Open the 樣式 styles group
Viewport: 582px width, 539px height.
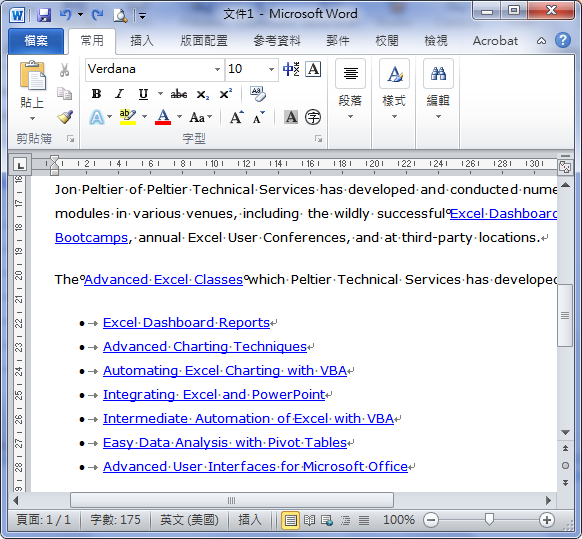click(394, 89)
